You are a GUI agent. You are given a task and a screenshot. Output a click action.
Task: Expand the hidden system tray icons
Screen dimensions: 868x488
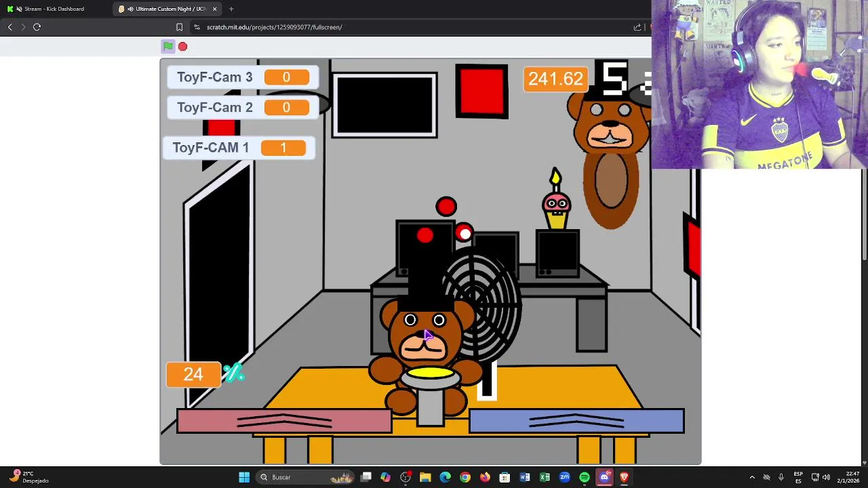[x=752, y=477]
